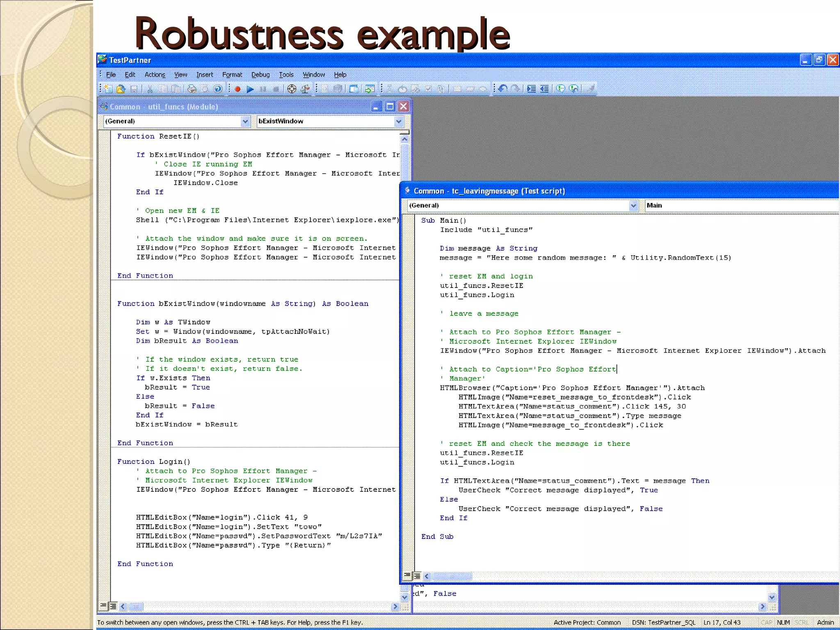The height and width of the screenshot is (630, 840).
Task: Click 'Ln 17, Col 43' status bar entry
Action: click(722, 622)
